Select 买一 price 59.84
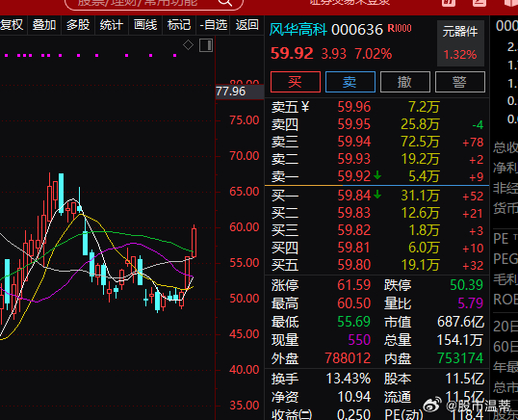Image resolution: width=518 pixels, height=420 pixels. coord(354,196)
